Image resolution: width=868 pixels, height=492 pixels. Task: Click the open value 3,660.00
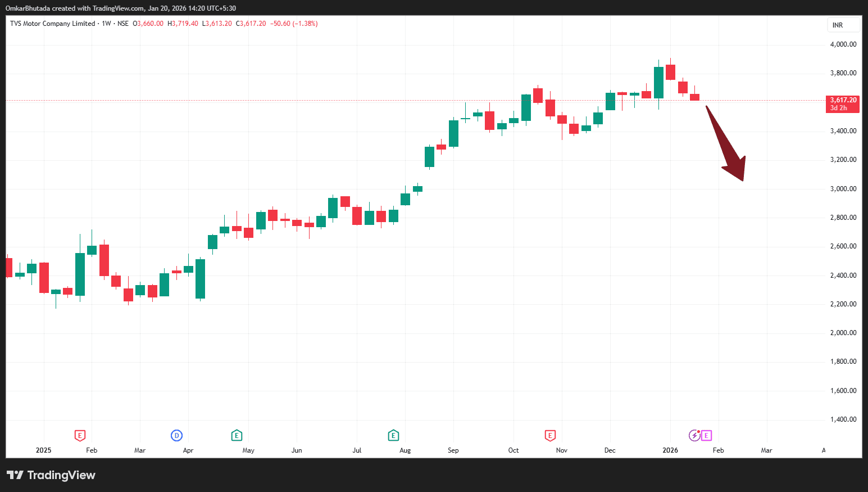click(151, 24)
